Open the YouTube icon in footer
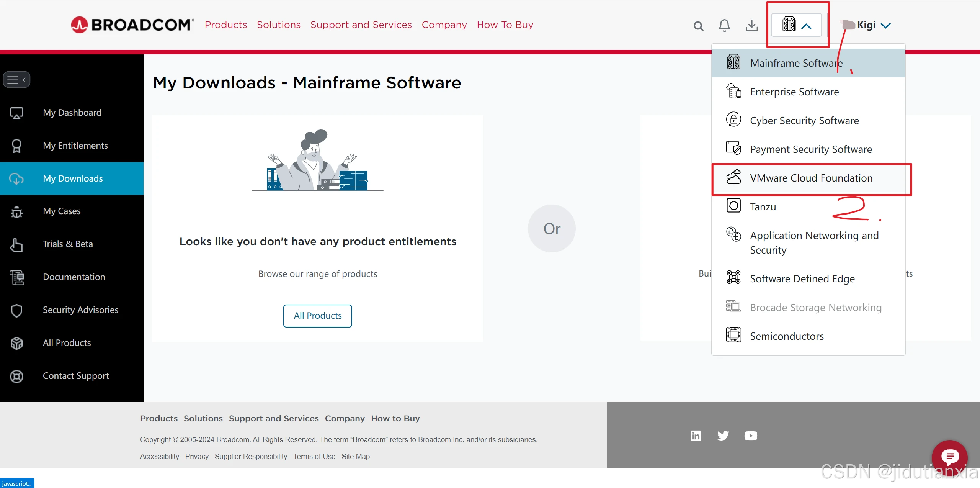This screenshot has width=980, height=488. tap(751, 436)
